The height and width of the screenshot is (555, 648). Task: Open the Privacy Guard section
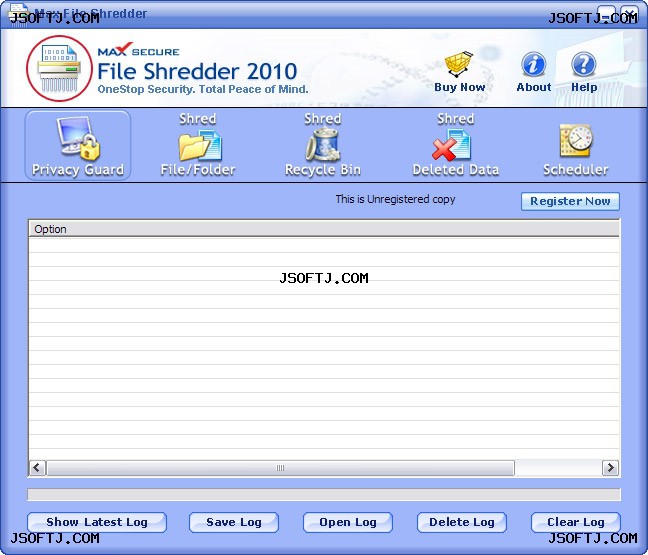pyautogui.click(x=78, y=145)
